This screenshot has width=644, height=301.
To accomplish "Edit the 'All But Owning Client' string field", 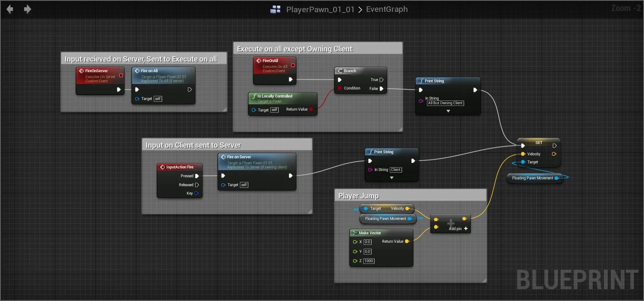I will point(446,103).
